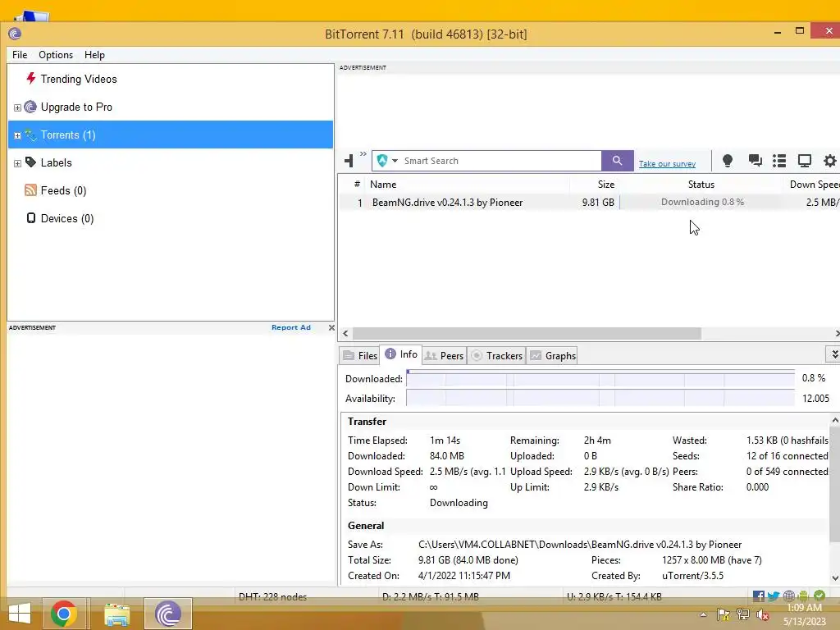Image resolution: width=840 pixels, height=630 pixels.
Task: Select the Info tab
Action: coord(401,354)
